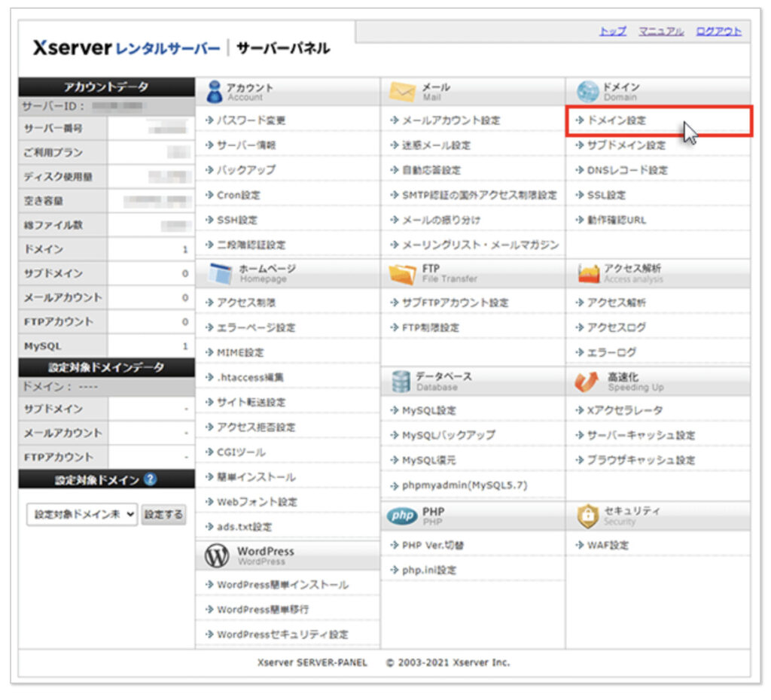Open 自動応答設定
771x700 pixels.
(431, 171)
